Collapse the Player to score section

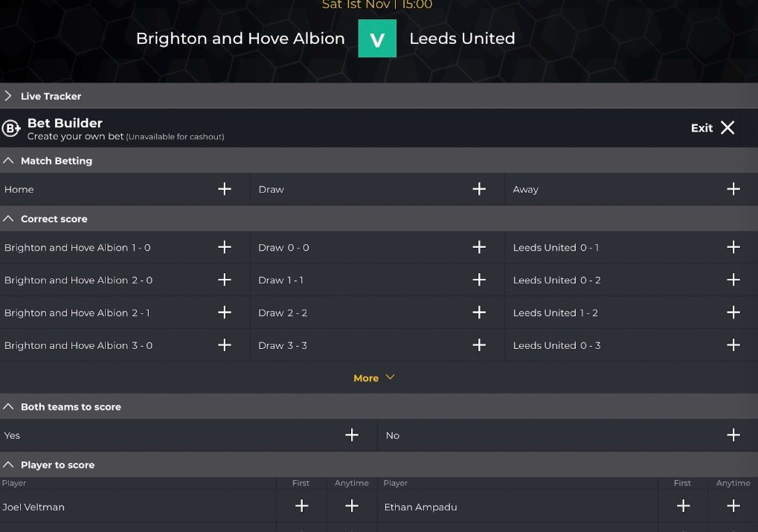8,465
